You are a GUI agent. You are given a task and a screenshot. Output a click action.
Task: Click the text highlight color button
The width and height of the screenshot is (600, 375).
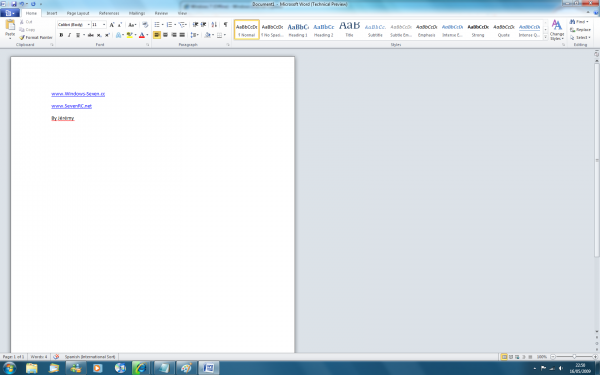(129, 35)
